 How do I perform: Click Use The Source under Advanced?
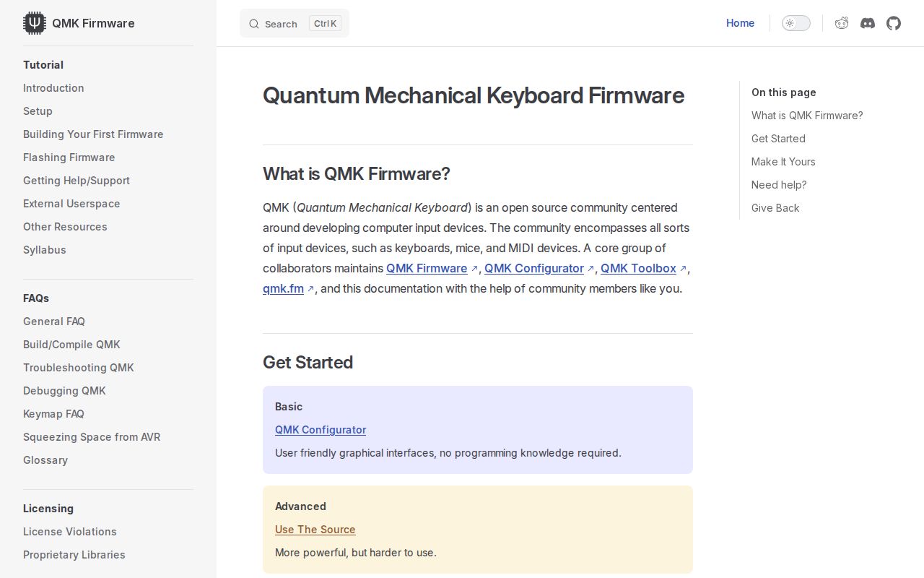point(315,530)
